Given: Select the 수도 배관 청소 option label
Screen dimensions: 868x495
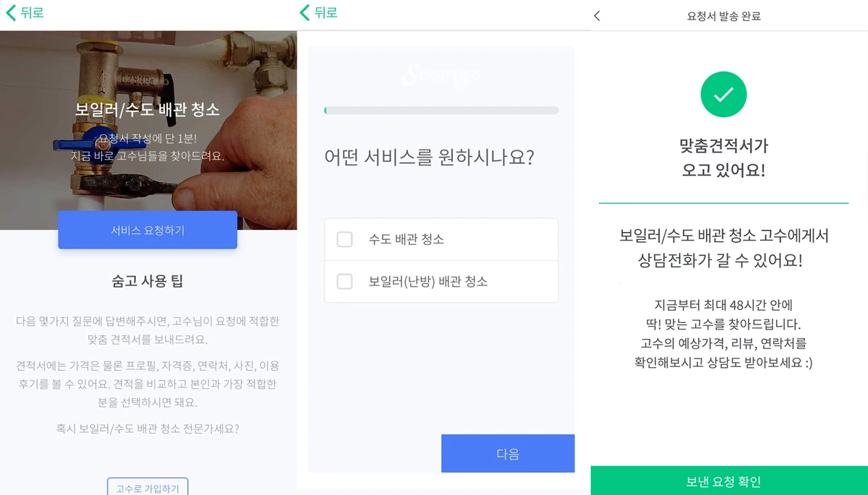Looking at the screenshot, I should coord(407,239).
